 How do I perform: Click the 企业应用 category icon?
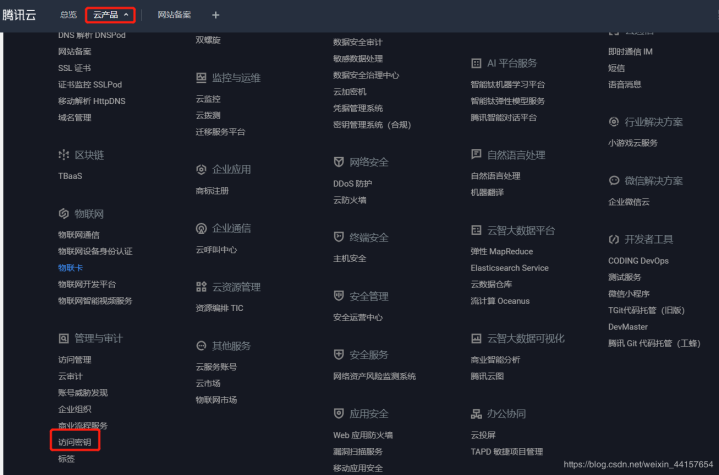pos(201,170)
